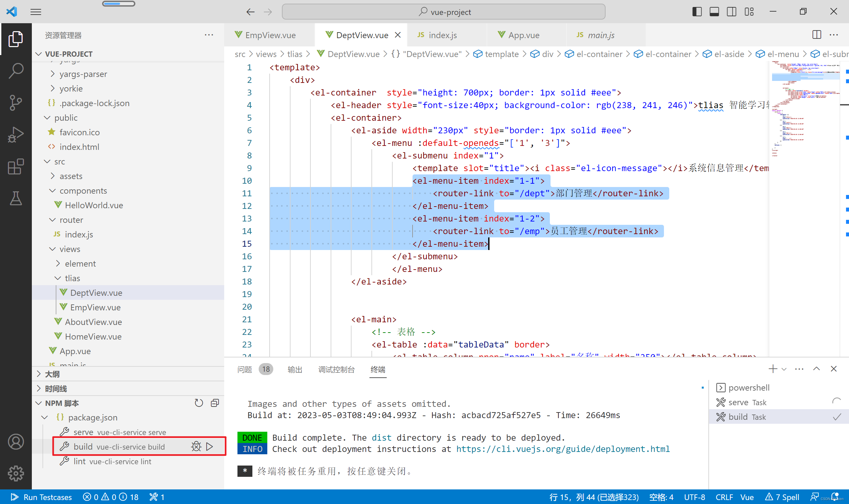The width and height of the screenshot is (849, 504).
Task: Refresh the NPM scripts list
Action: click(199, 403)
